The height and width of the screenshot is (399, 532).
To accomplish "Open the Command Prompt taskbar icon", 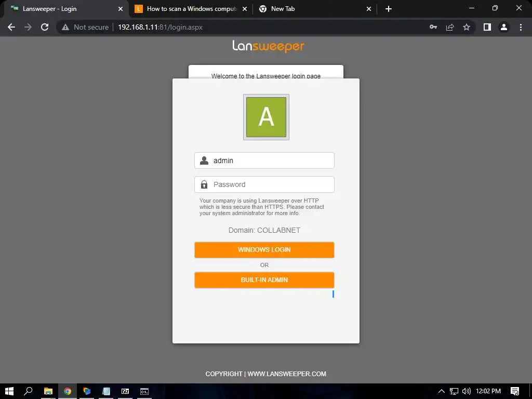I will pos(144,391).
